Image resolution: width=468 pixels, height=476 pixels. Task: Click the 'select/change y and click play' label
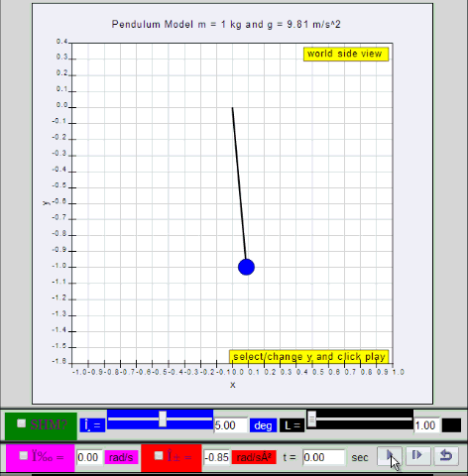[309, 357]
